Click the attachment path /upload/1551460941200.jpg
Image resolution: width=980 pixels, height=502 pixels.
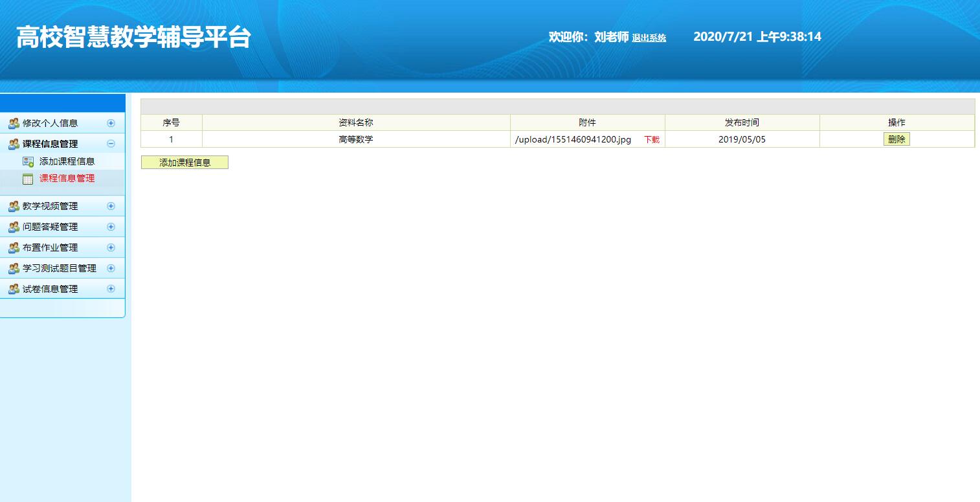click(572, 139)
